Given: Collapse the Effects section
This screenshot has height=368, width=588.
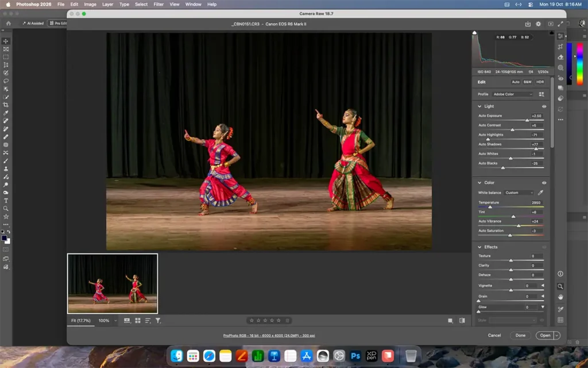Looking at the screenshot, I should pyautogui.click(x=479, y=247).
